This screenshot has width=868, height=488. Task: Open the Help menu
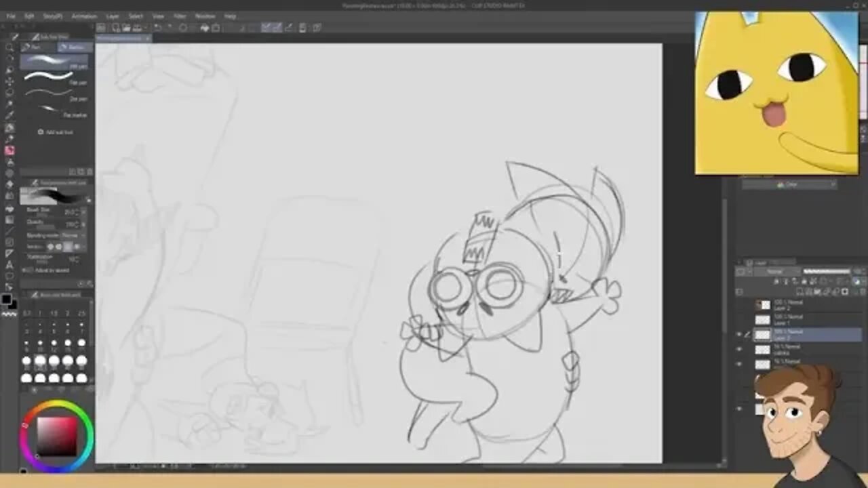coord(231,16)
